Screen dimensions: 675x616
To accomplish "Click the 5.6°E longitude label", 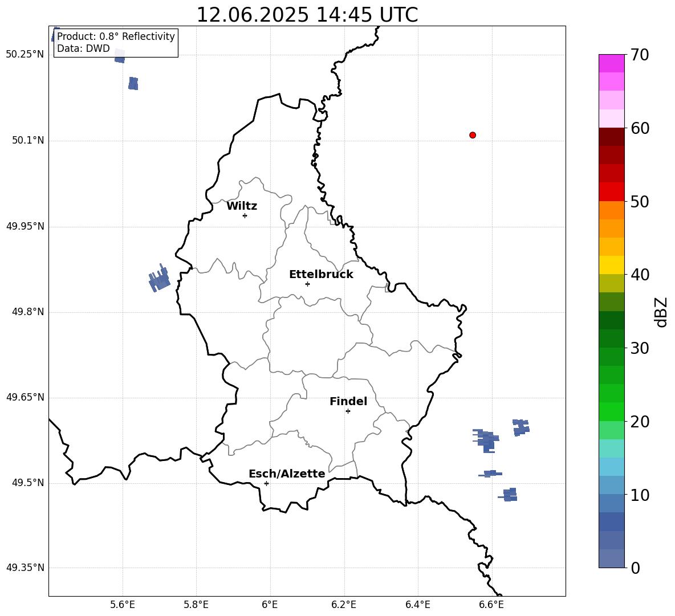I will click(x=123, y=605).
